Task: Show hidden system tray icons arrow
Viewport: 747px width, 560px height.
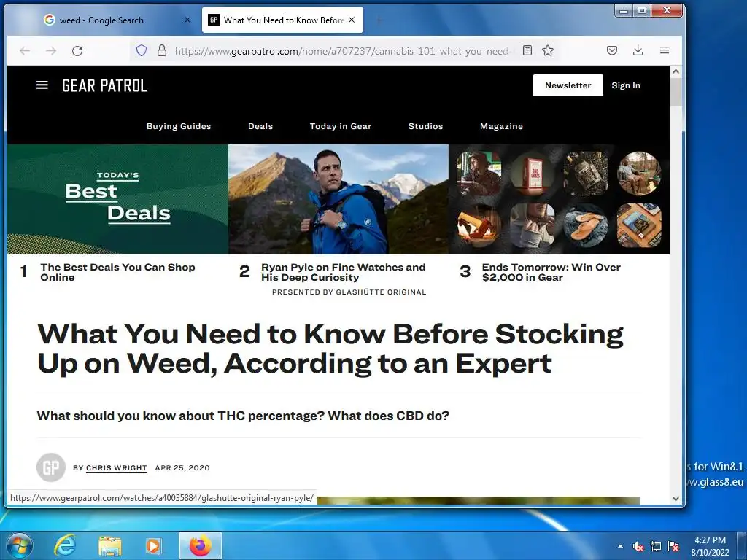Action: [620, 546]
